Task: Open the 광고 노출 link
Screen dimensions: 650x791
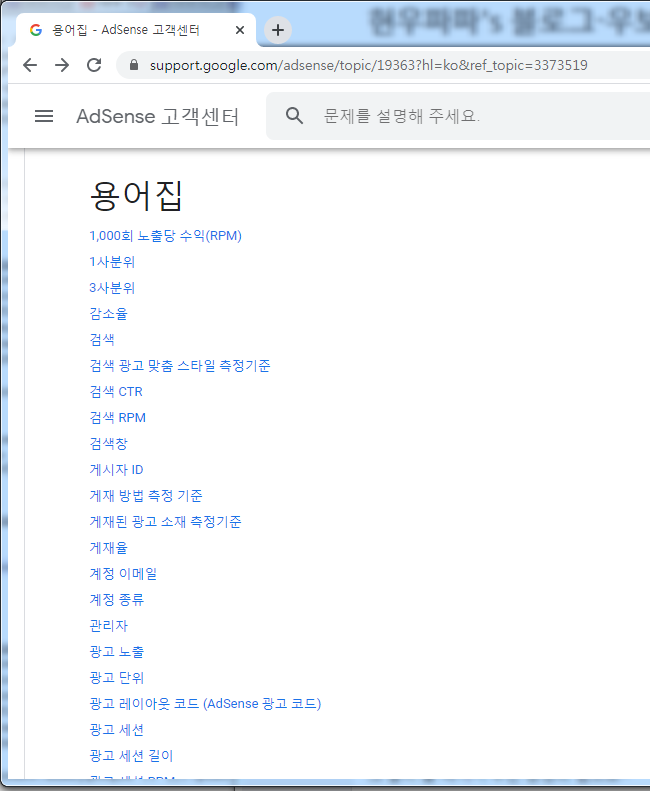Action: coord(117,651)
